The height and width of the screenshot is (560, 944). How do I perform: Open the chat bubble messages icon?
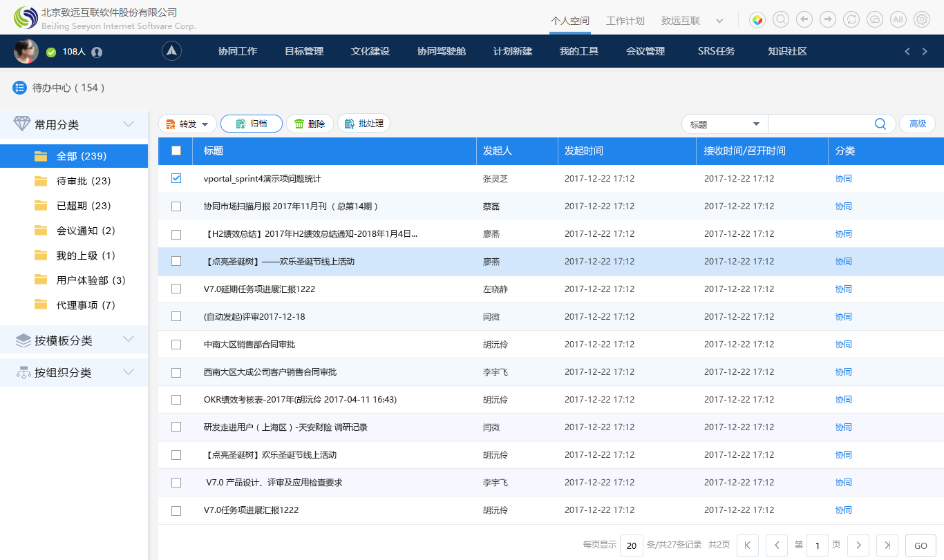click(875, 19)
